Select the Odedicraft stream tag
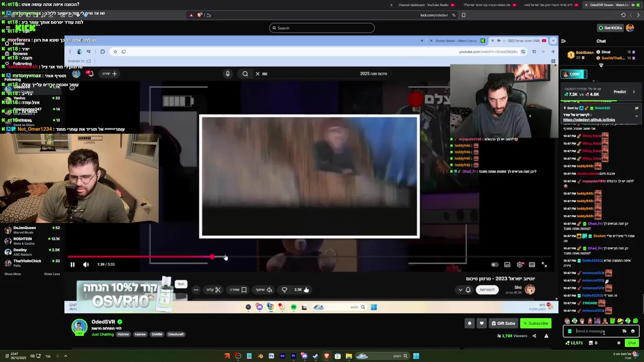 [176, 334]
